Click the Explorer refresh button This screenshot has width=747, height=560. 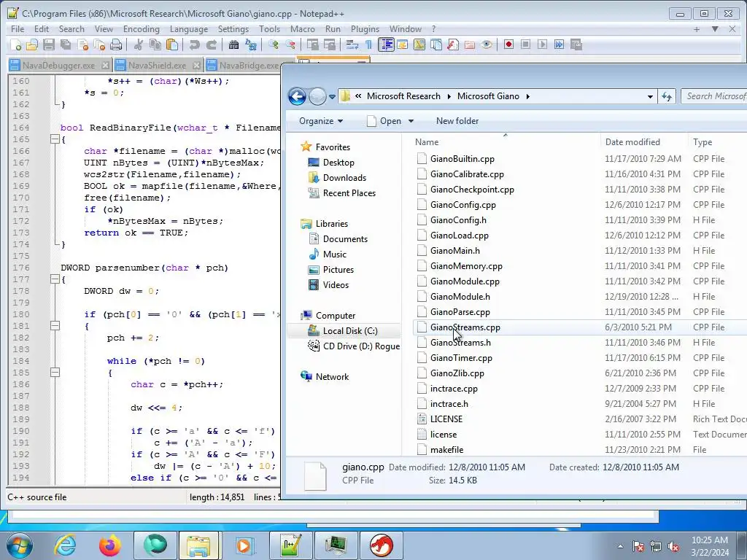coord(667,97)
